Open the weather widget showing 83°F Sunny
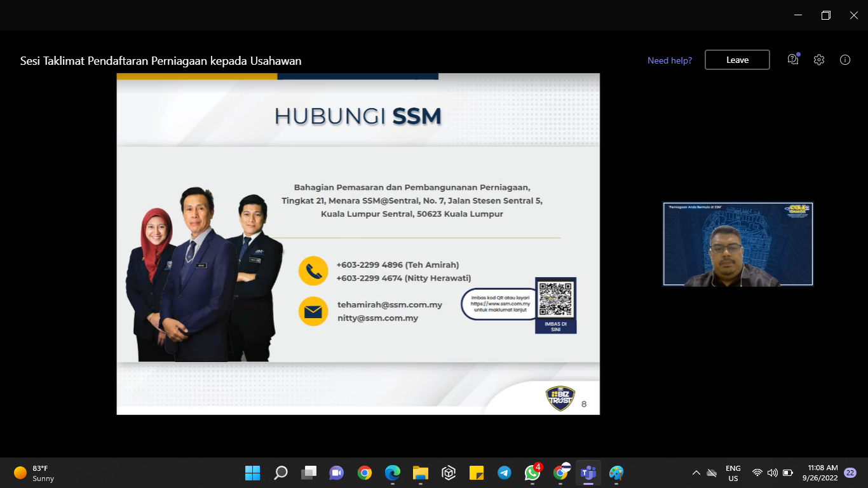The width and height of the screenshot is (868, 488). click(35, 473)
